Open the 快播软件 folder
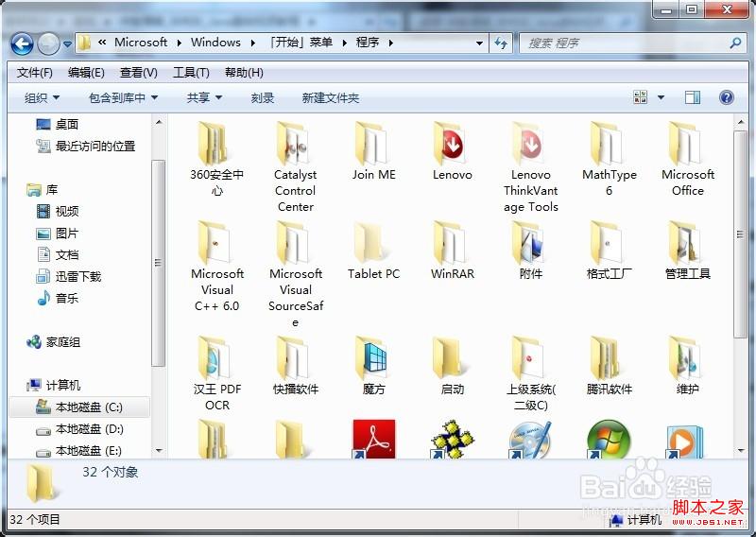The width and height of the screenshot is (756, 537). click(295, 366)
